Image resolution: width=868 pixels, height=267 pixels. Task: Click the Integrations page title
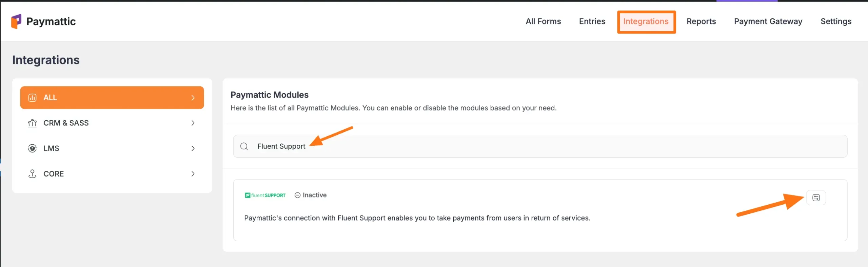(46, 60)
